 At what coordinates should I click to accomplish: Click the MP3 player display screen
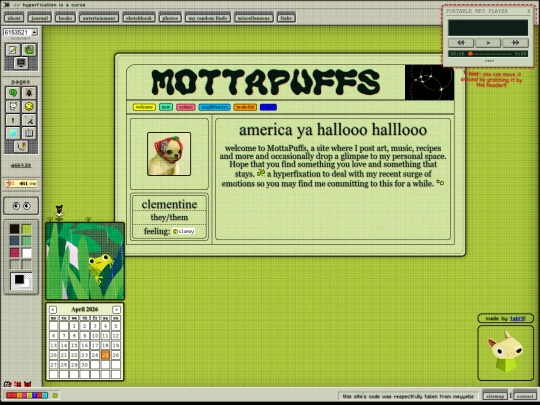[x=488, y=28]
